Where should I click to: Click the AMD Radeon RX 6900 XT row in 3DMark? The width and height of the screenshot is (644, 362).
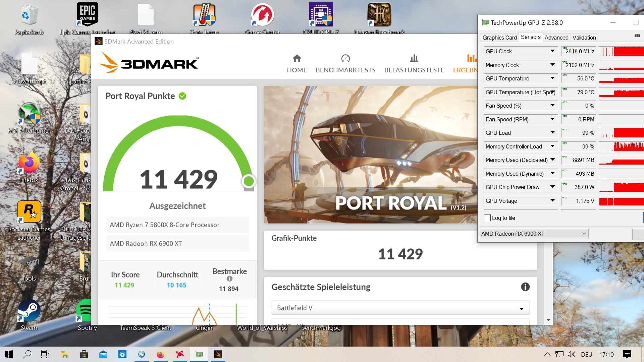tap(177, 244)
